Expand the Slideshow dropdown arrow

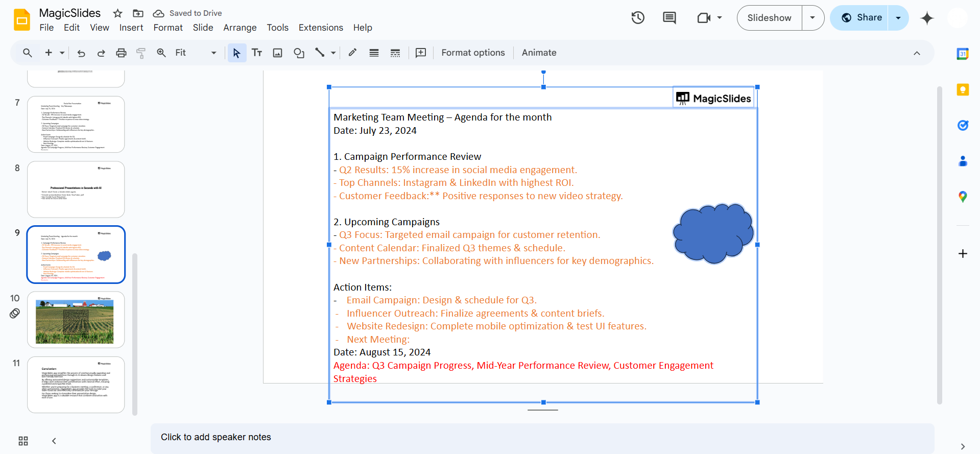pyautogui.click(x=812, y=18)
